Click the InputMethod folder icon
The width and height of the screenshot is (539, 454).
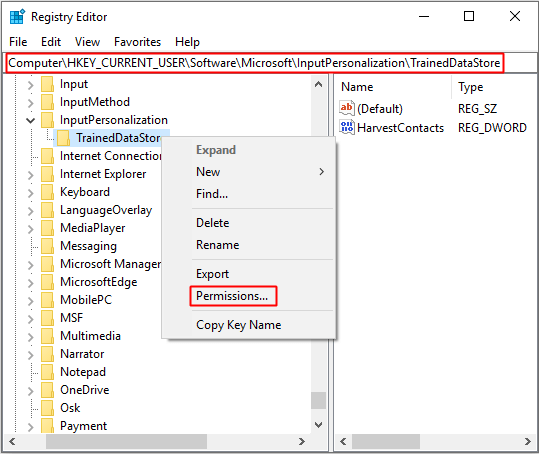click(47, 102)
